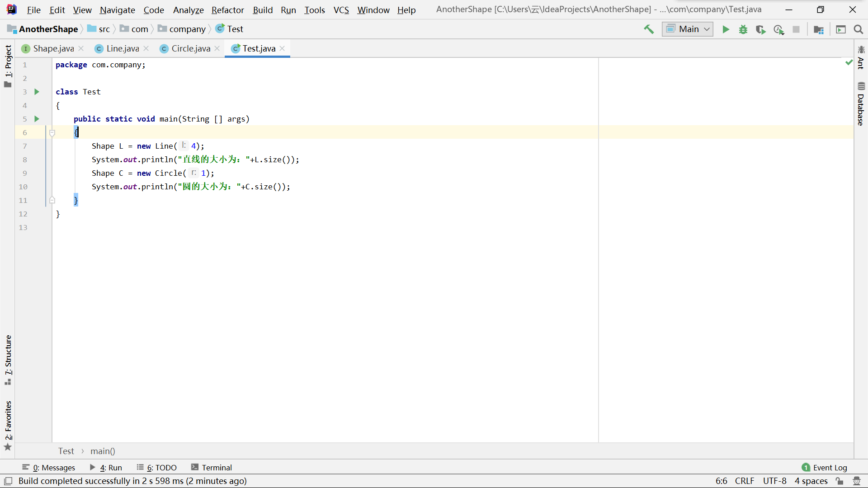Click the Test class in navigation bar
Viewport: 868px width, 488px height.
(x=230, y=29)
